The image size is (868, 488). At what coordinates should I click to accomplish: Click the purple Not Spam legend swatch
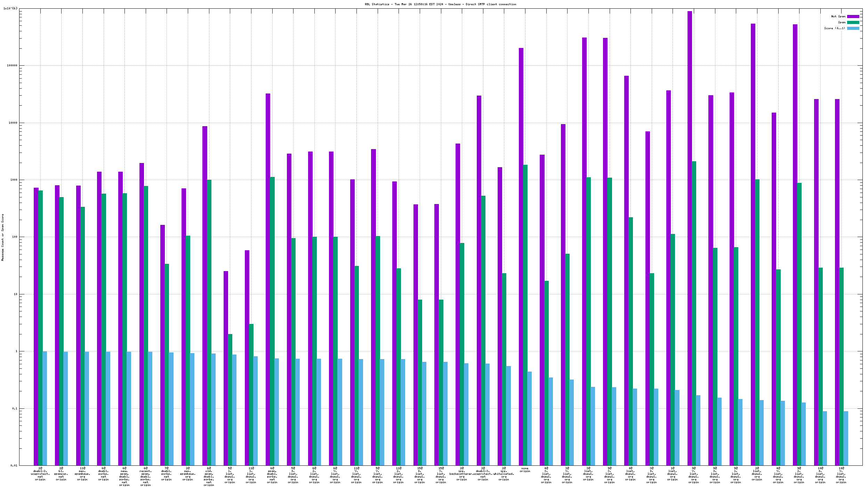(x=853, y=16)
